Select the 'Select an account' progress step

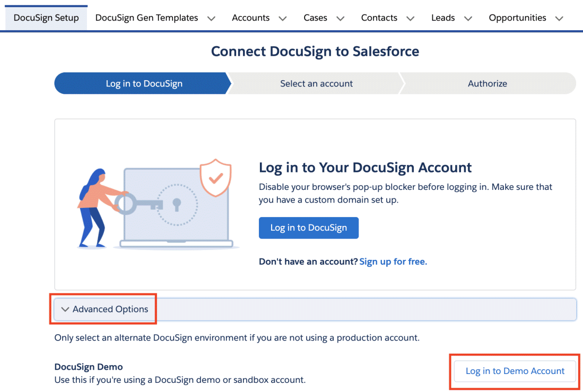coord(316,84)
